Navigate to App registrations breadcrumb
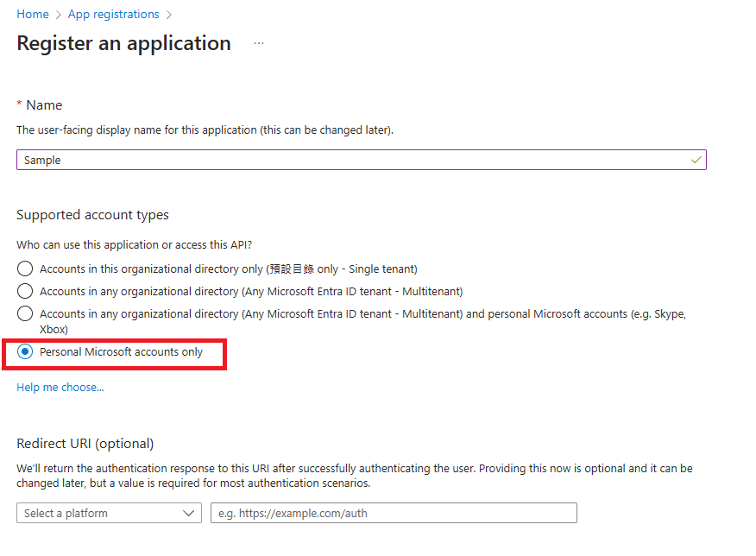756x556 pixels. [113, 15]
